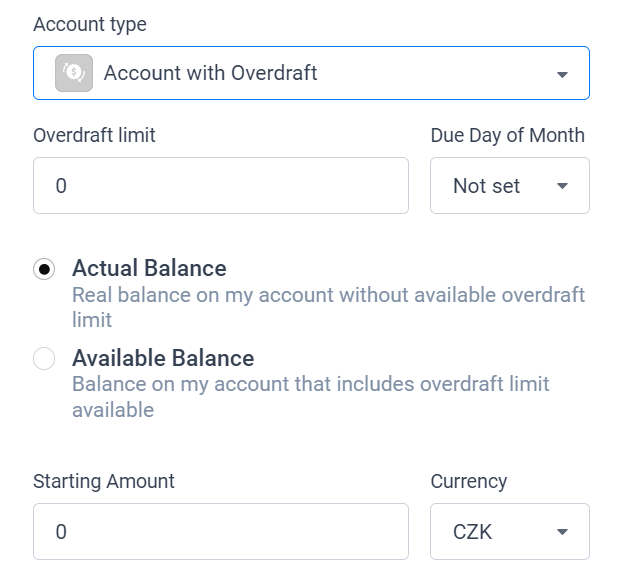This screenshot has height=576, width=636.
Task: Focus the Overdraft limit input field
Action: pos(220,186)
